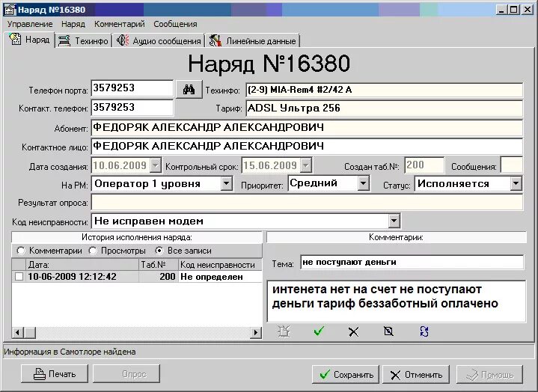Open the Сообщения menu

(175, 24)
